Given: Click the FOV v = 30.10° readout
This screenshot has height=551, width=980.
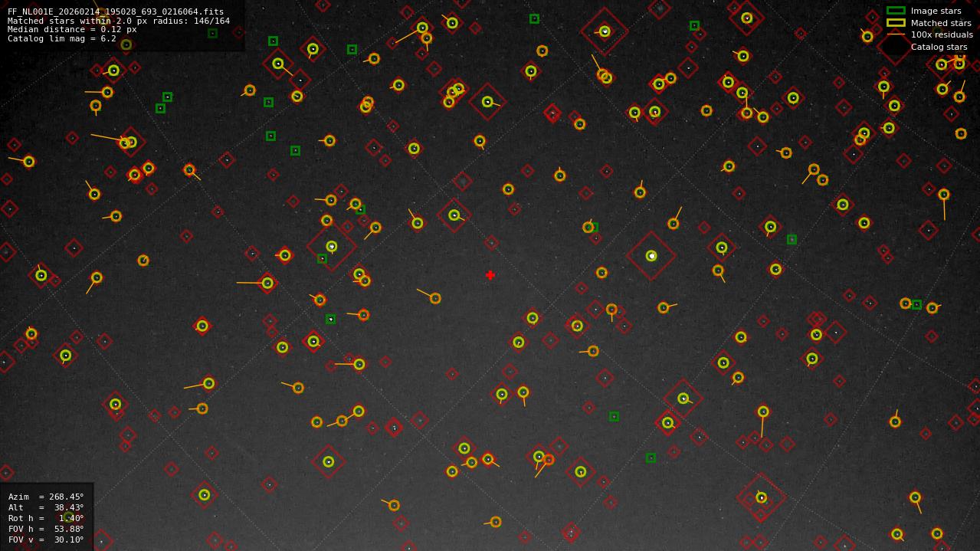Looking at the screenshot, I should [46, 540].
